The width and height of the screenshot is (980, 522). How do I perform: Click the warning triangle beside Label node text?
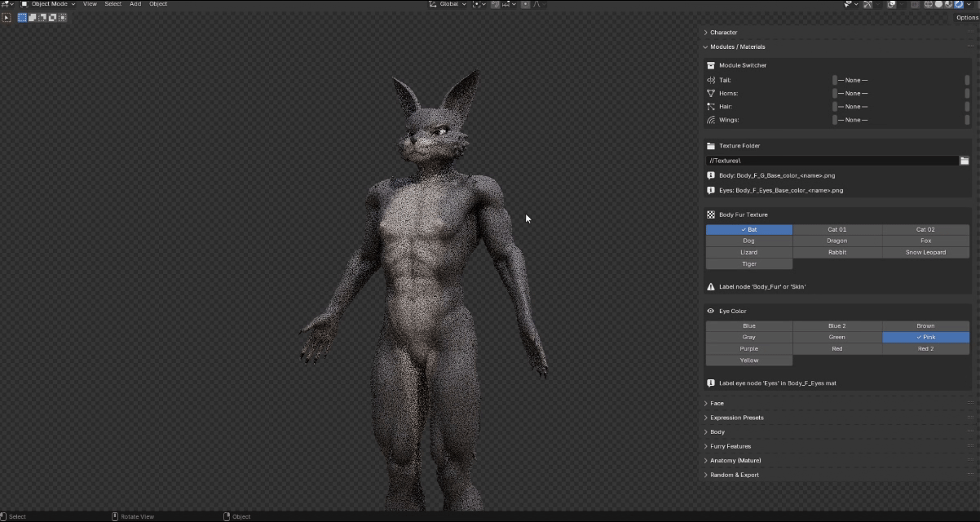711,286
